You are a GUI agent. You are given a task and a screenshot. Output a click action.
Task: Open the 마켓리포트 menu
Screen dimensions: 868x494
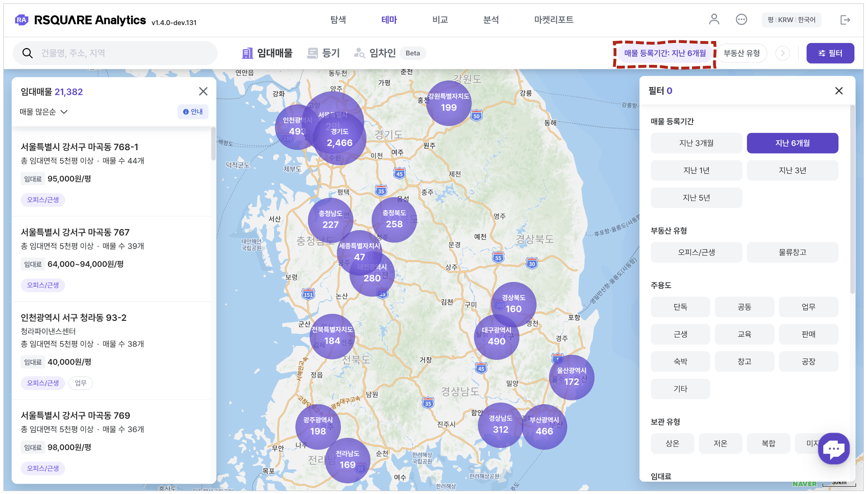click(x=553, y=20)
